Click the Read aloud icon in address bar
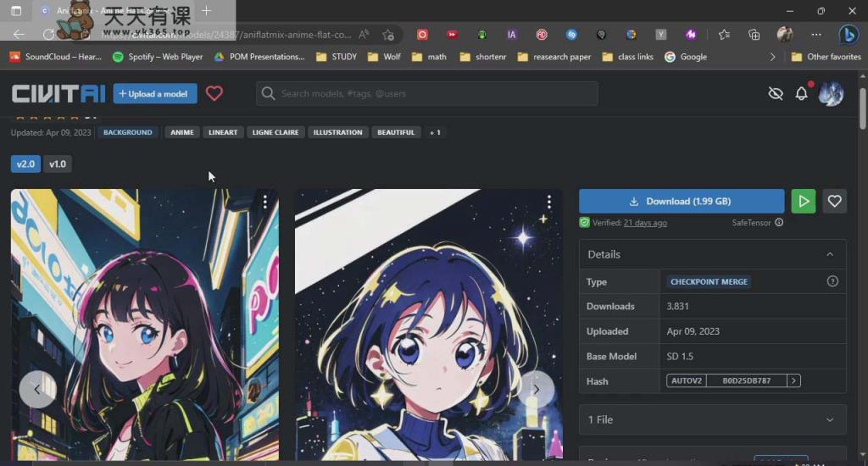This screenshot has height=466, width=868. pyautogui.click(x=364, y=34)
